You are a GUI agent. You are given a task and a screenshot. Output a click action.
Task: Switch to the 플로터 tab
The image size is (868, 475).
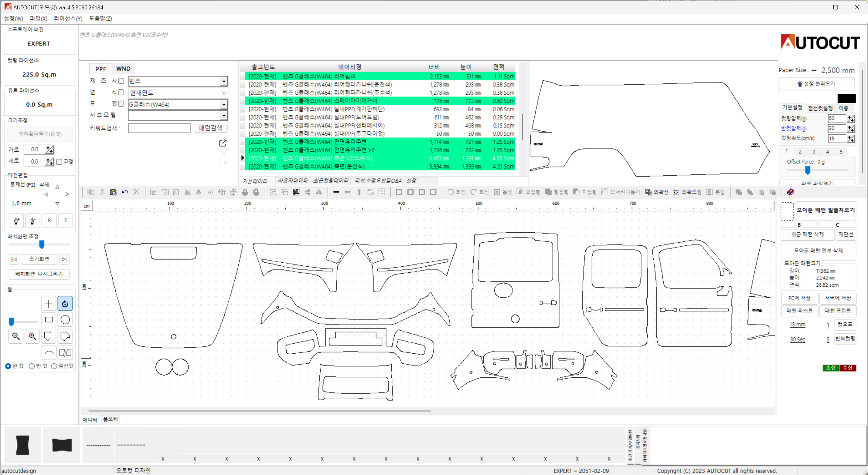pos(110,419)
